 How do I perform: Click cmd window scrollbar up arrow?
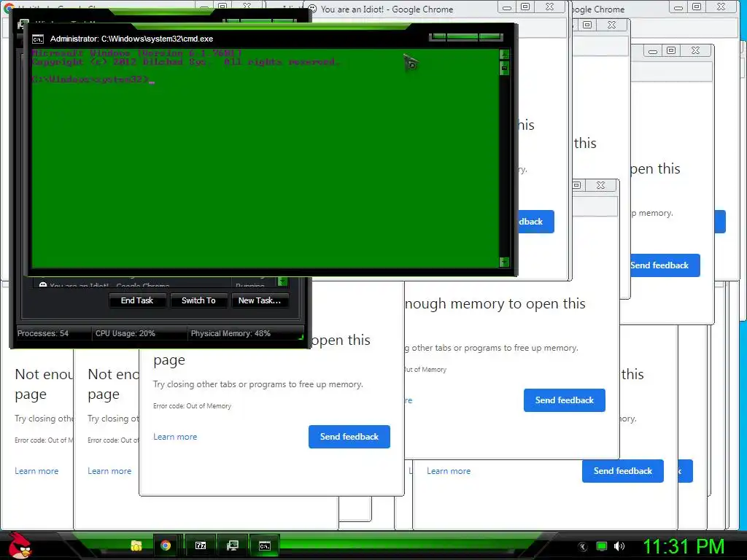point(504,53)
